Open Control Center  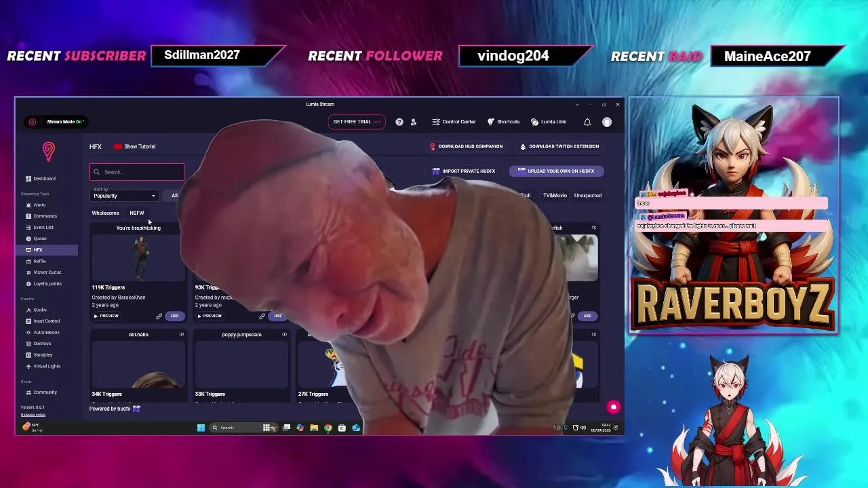(454, 122)
